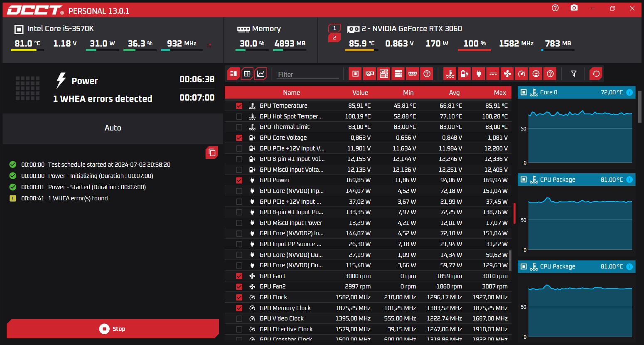Open info for the Core 0 graph
Image resolution: width=644 pixels, height=345 pixels.
[629, 92]
